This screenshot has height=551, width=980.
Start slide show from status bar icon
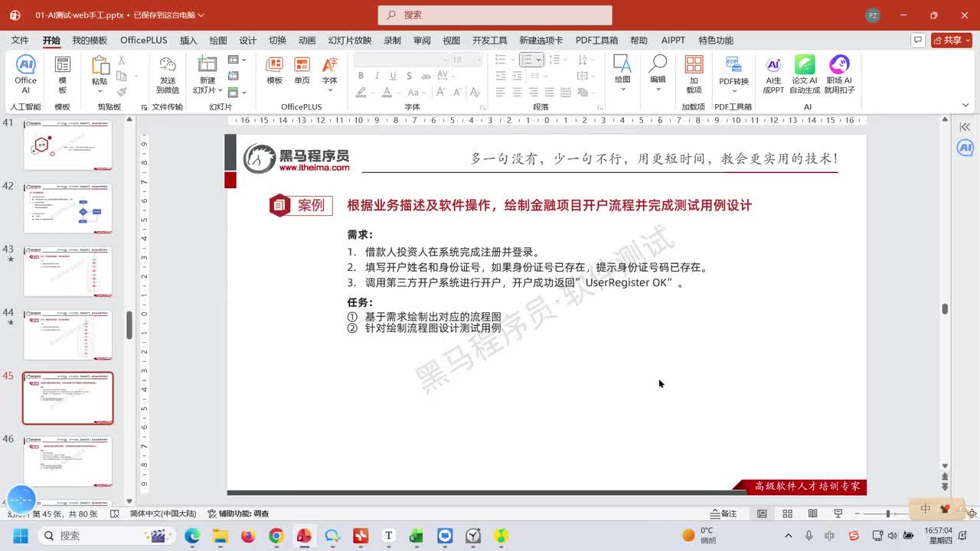coord(838,514)
